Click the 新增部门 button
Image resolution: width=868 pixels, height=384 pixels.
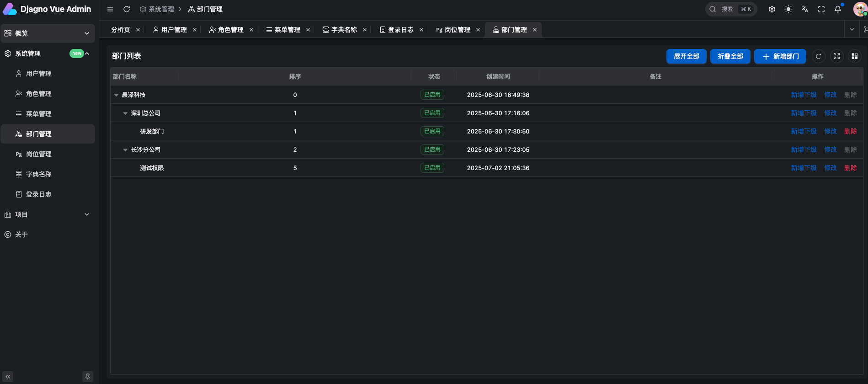780,56
